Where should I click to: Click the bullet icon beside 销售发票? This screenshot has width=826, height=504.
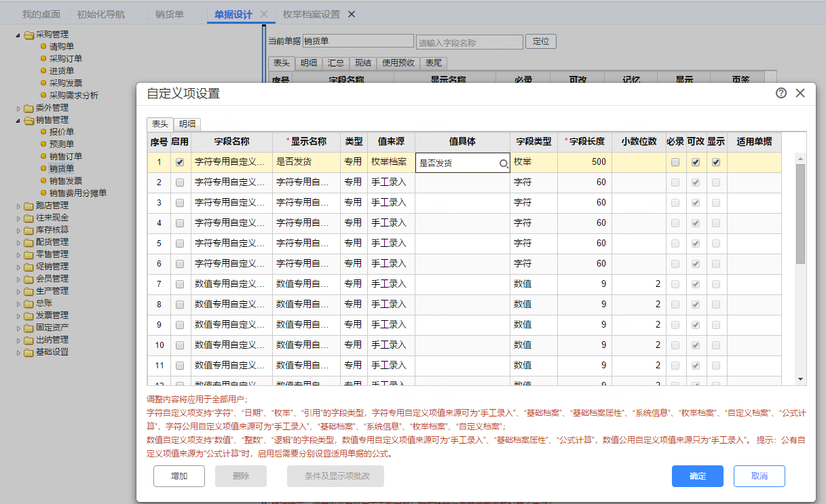point(43,181)
